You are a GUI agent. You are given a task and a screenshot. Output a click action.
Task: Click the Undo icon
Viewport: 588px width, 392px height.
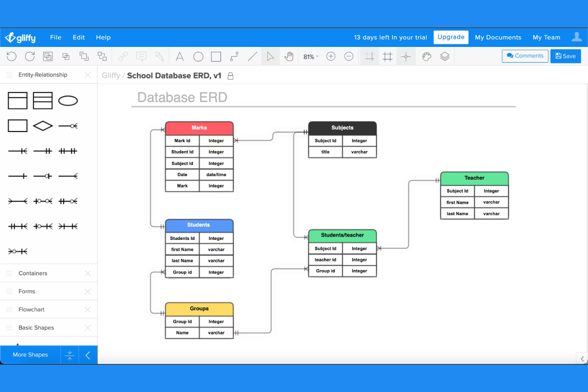pos(12,56)
